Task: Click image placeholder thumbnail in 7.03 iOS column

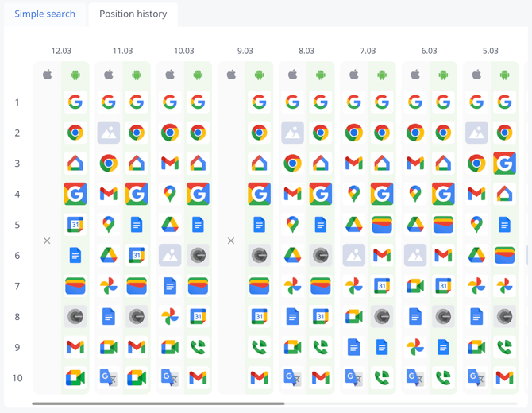Action: coord(354,255)
